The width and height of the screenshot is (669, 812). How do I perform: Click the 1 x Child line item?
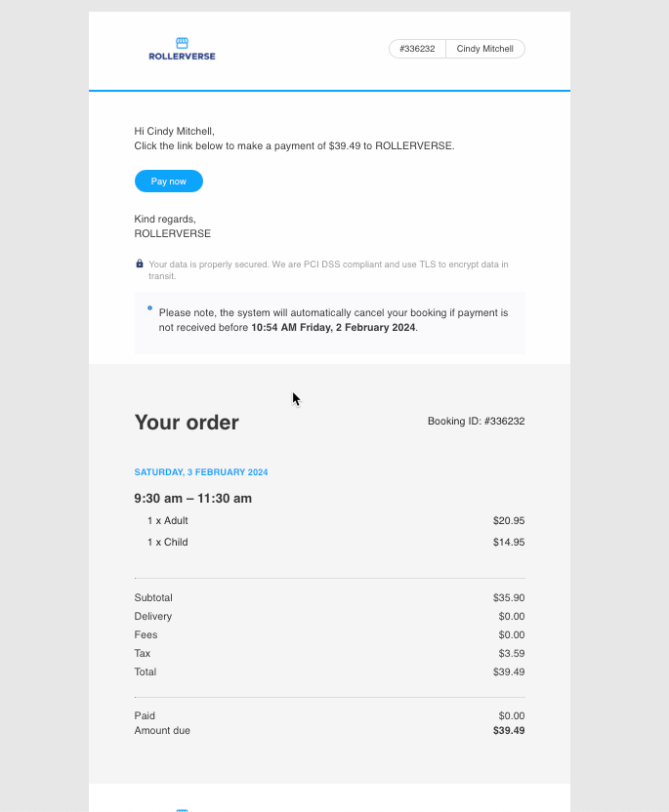166,542
